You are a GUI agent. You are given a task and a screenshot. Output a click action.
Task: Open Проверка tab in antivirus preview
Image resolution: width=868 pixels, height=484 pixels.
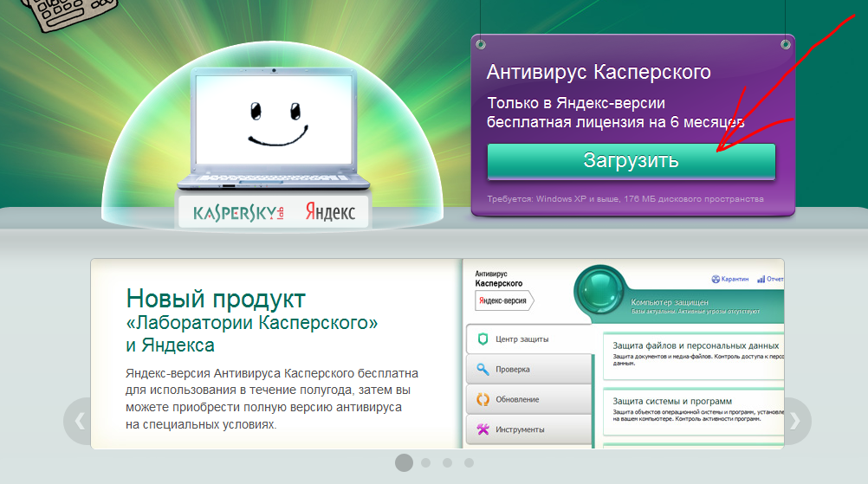click(x=529, y=369)
